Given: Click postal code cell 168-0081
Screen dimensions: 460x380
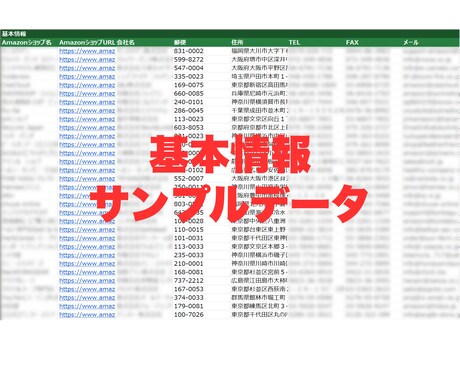Looking at the screenshot, I should pos(189,272).
